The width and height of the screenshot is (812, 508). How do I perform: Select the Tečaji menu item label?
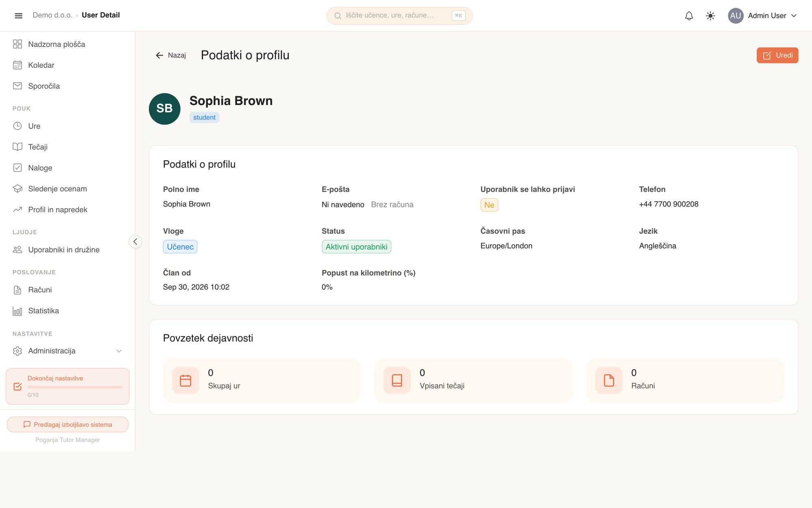[38, 147]
